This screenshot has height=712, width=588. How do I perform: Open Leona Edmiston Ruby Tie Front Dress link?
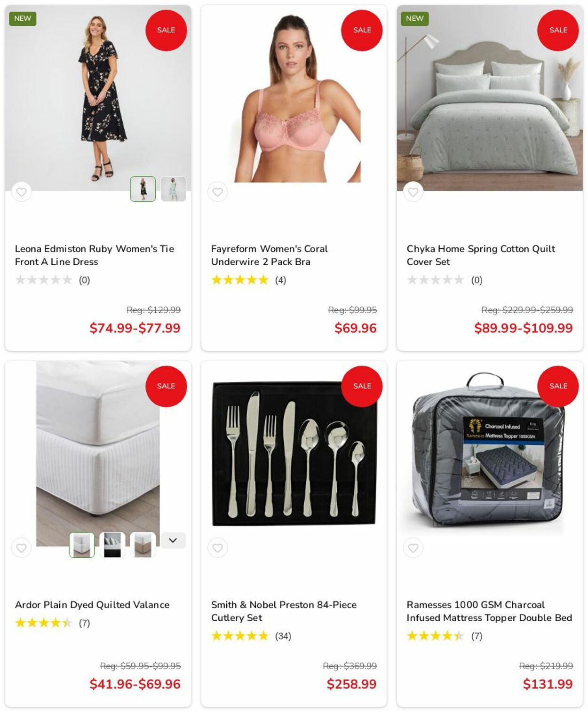(x=95, y=255)
